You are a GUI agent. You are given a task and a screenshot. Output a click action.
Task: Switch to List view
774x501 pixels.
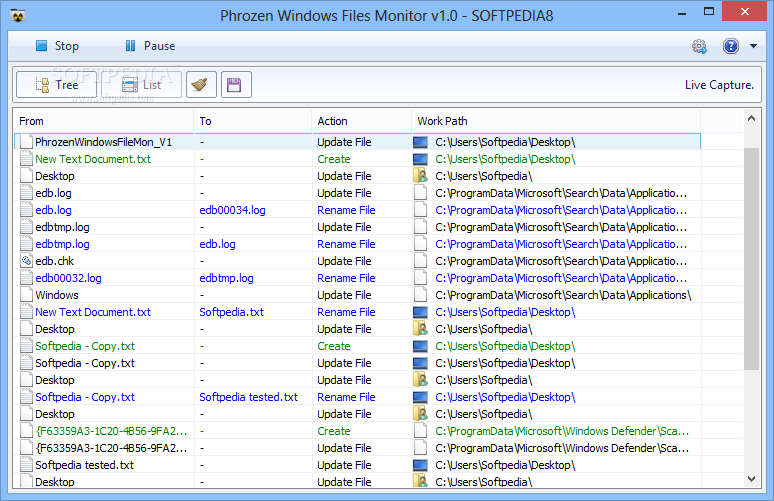click(x=142, y=85)
